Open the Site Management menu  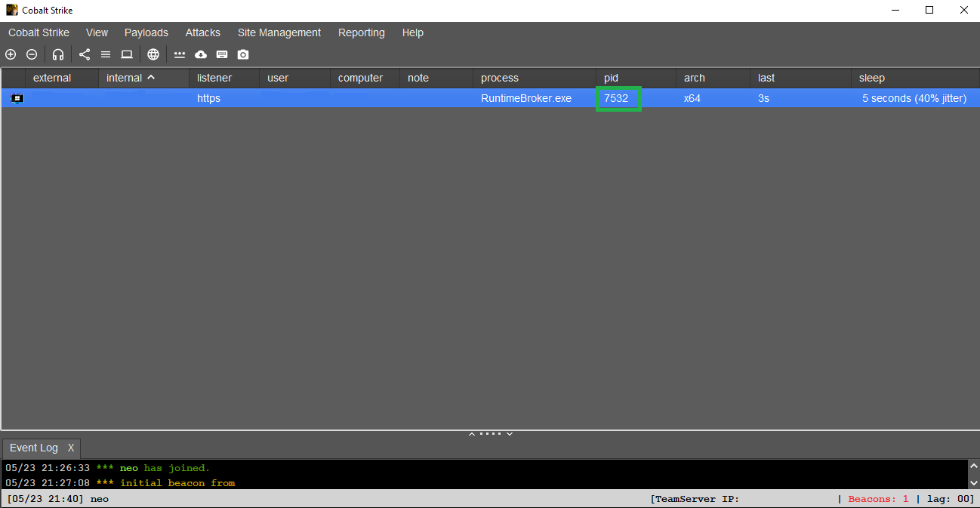[279, 32]
